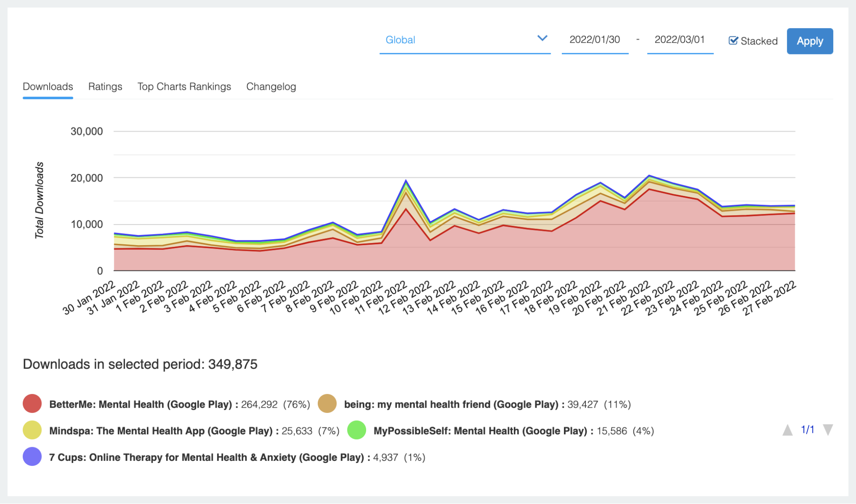Click the 11 Feb 2022 chart peak
The width and height of the screenshot is (856, 504).
(x=406, y=181)
